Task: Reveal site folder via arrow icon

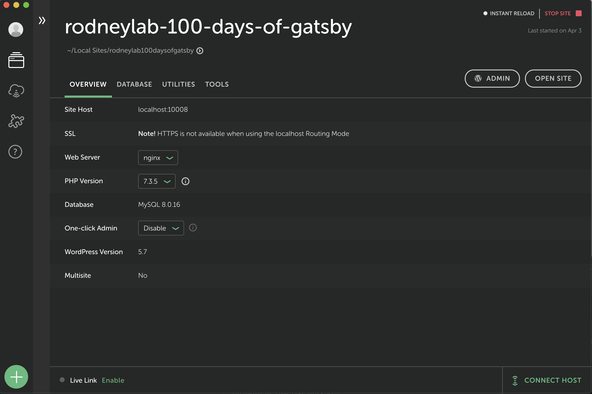Action: pyautogui.click(x=200, y=51)
